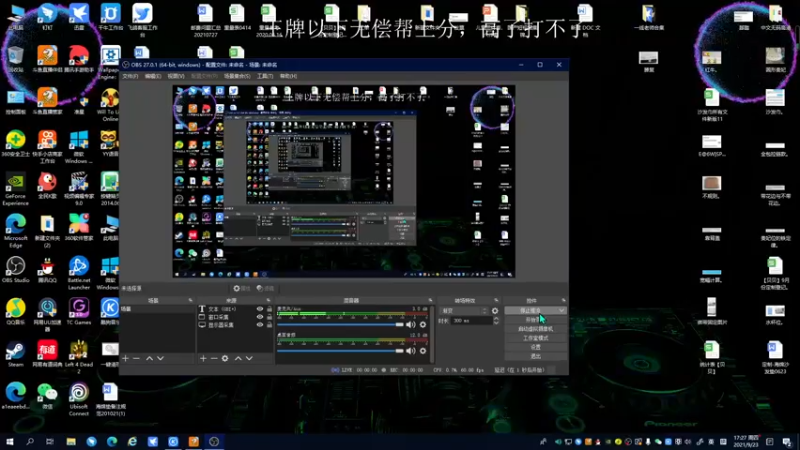The height and width of the screenshot is (450, 800).
Task: Open the View menu in OBS
Action: [x=176, y=76]
